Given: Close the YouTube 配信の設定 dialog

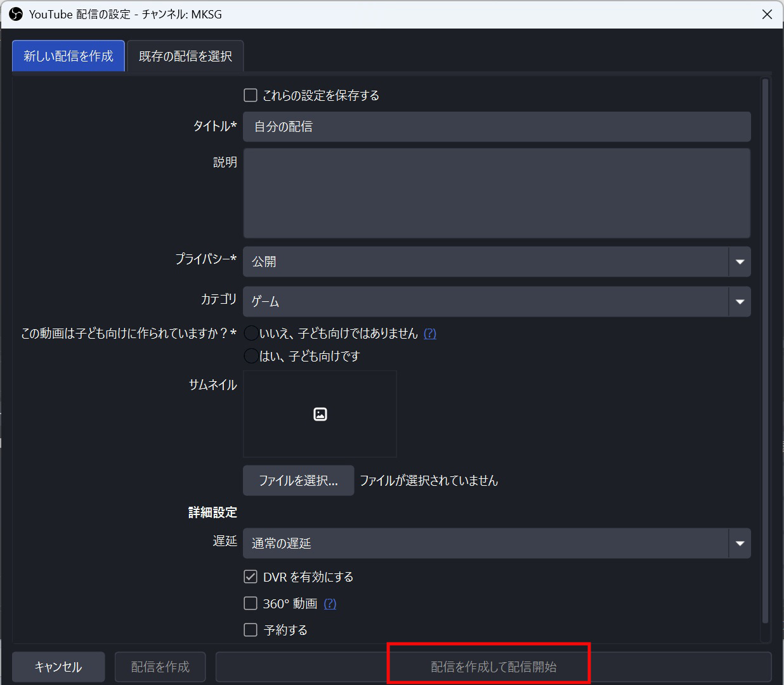Looking at the screenshot, I should point(767,14).
